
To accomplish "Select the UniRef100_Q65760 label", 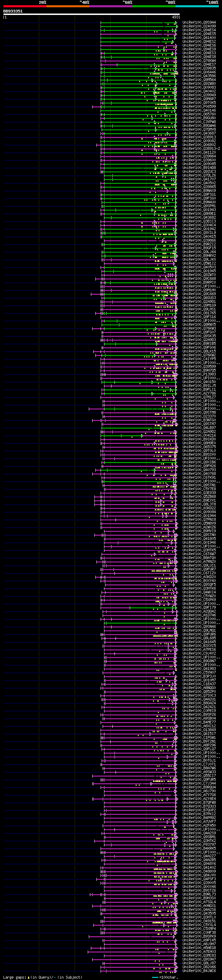I will coord(199,114).
